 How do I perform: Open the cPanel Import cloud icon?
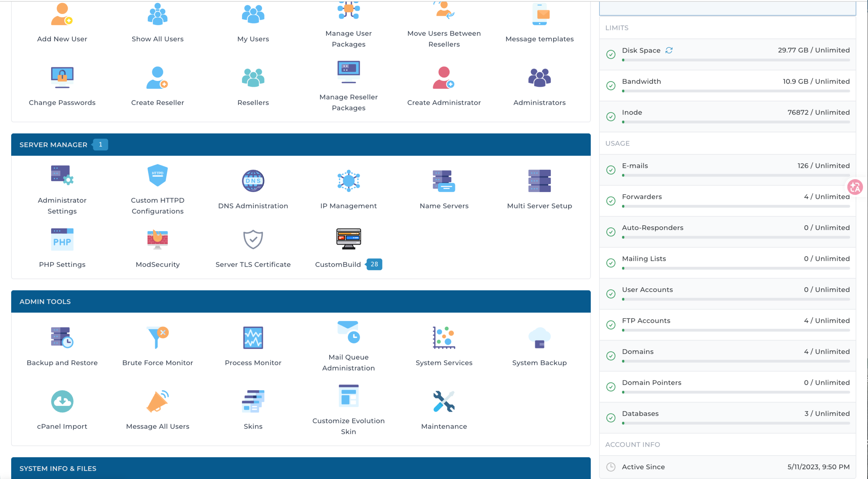tap(62, 401)
